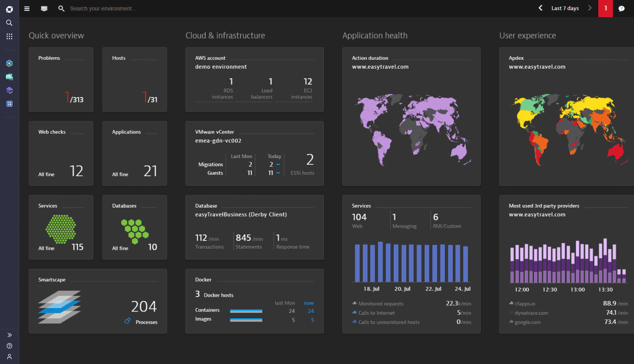
Task: Open the hamburger menu icon
Action: 27,8
